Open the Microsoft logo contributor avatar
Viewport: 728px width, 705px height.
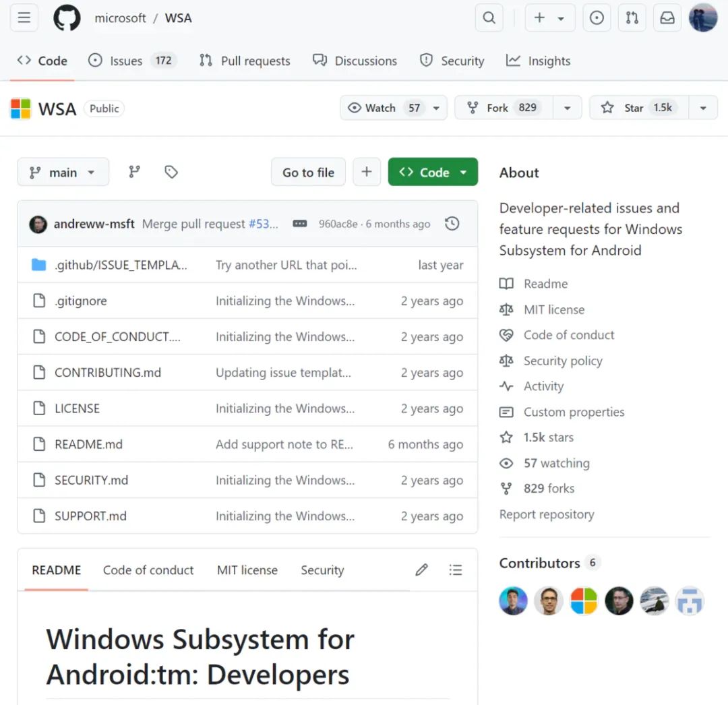(584, 601)
